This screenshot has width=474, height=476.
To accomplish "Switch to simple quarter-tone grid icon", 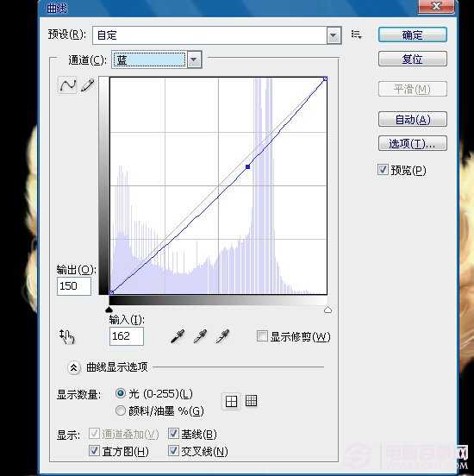I will click(231, 401).
